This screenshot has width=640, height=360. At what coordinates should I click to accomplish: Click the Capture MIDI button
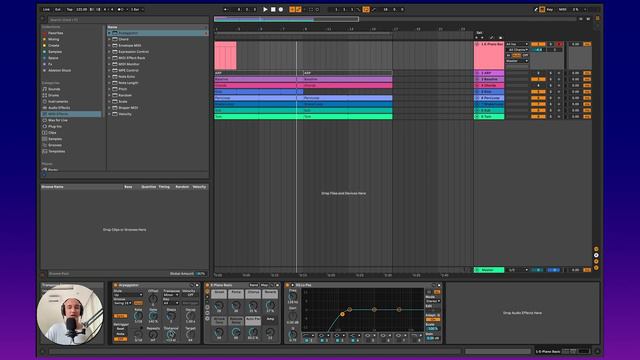tap(311, 9)
